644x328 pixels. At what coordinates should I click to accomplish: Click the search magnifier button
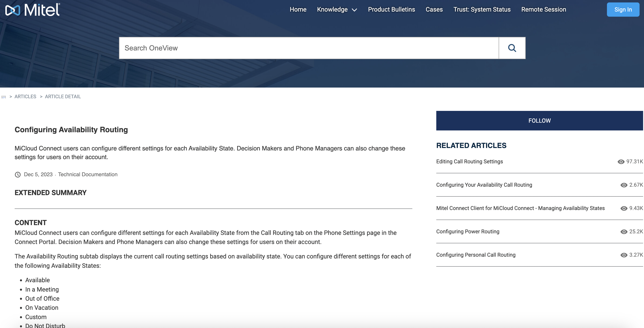tap(512, 48)
